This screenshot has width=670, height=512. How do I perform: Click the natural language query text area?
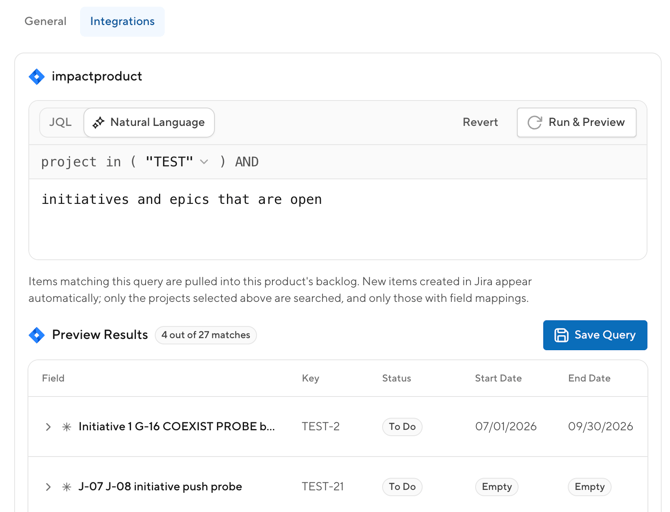click(338, 219)
